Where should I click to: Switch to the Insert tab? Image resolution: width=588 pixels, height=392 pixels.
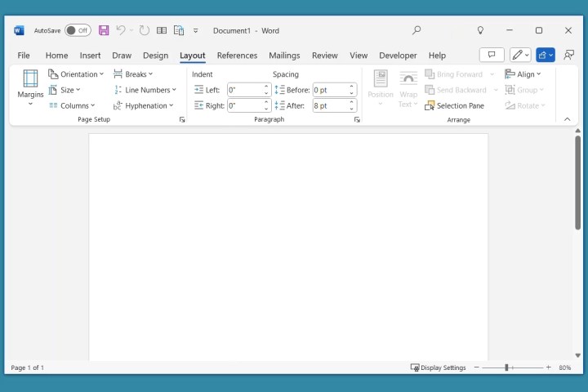pyautogui.click(x=90, y=56)
